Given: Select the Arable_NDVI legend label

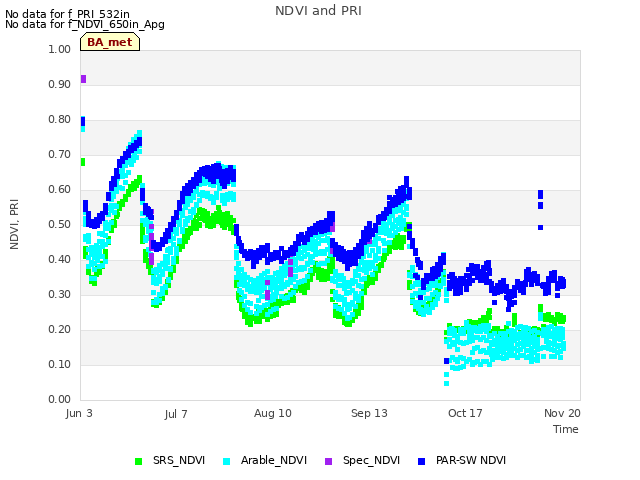Looking at the screenshot, I should pyautogui.click(x=273, y=460).
